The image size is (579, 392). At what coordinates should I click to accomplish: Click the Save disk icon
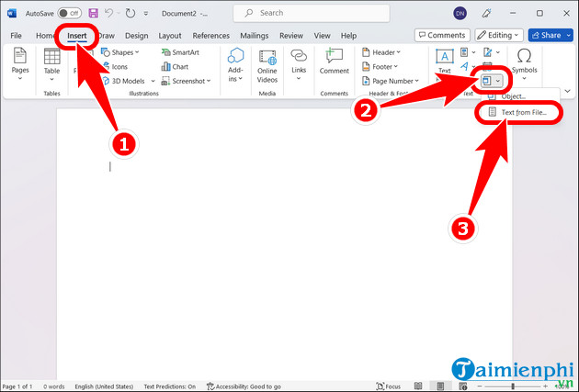(x=94, y=13)
